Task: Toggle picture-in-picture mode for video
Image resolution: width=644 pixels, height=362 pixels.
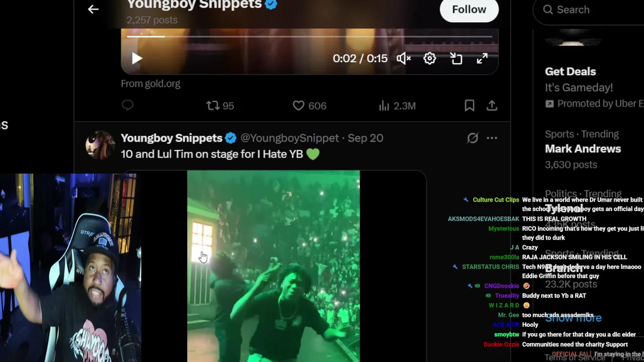Action: pos(456,58)
